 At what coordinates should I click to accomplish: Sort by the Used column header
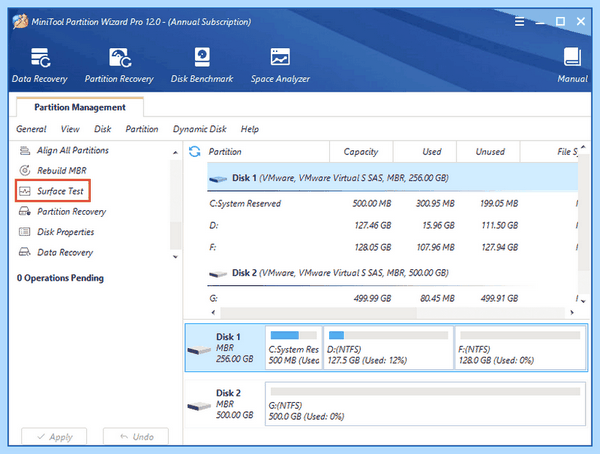pyautogui.click(x=425, y=152)
